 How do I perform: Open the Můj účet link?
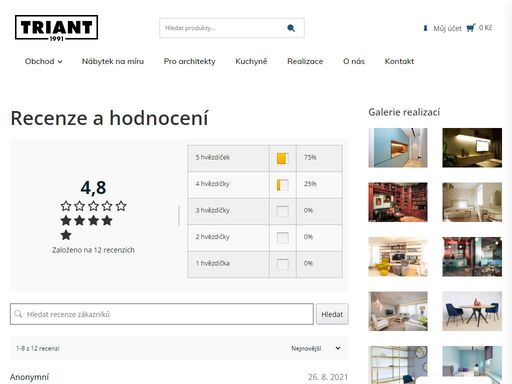(x=447, y=29)
